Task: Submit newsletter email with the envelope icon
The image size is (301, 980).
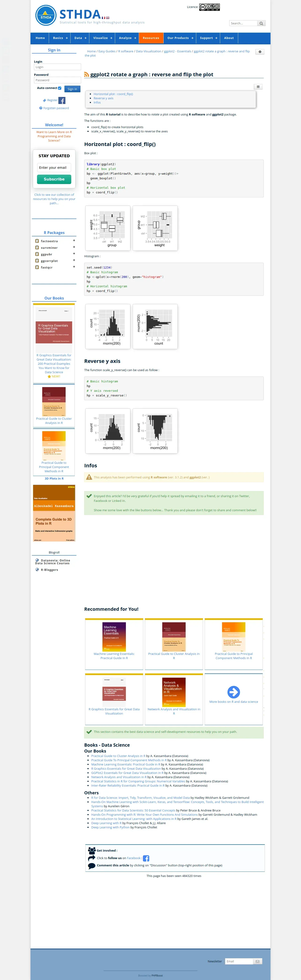Action: pyautogui.click(x=257, y=961)
